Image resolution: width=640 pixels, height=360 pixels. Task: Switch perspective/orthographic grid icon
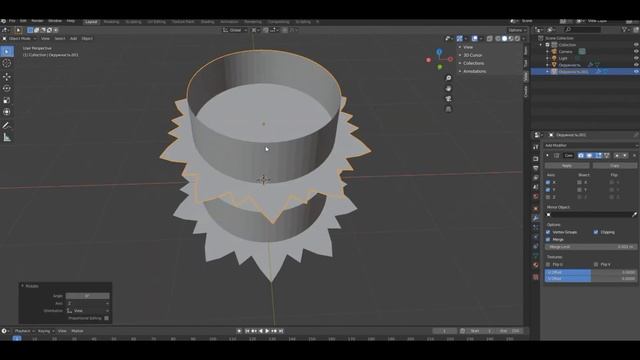449,109
